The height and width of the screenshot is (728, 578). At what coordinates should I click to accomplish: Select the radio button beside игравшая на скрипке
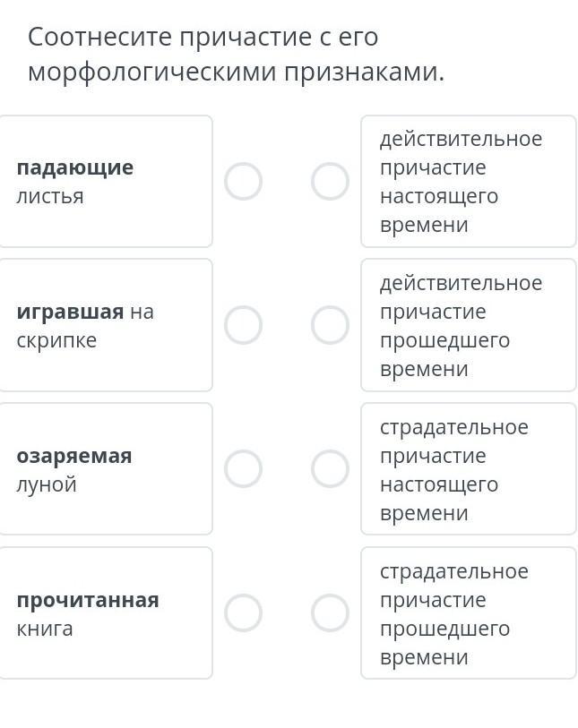pyautogui.click(x=243, y=325)
